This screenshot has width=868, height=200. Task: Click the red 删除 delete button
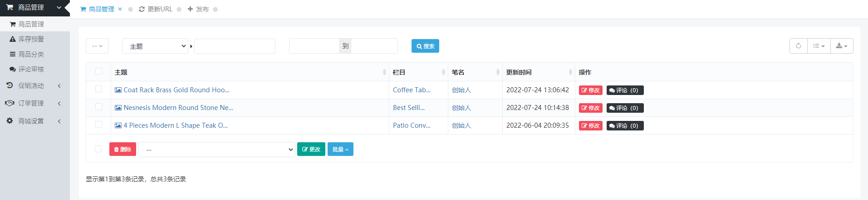point(123,149)
